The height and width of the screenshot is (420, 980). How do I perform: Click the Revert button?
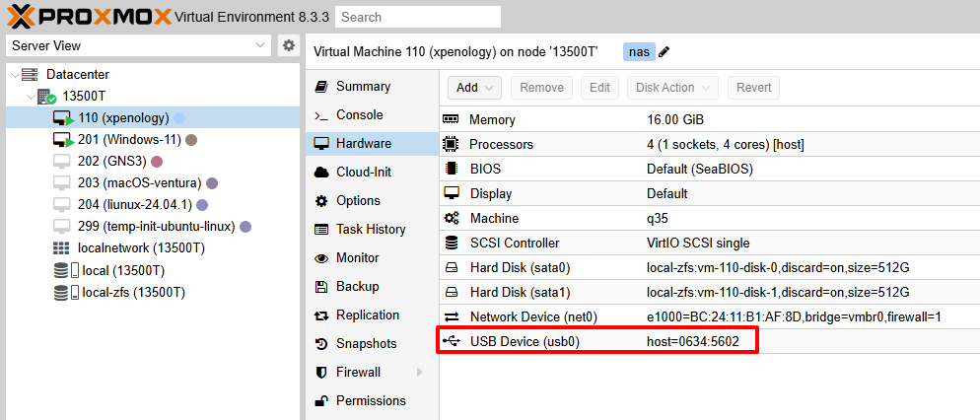click(754, 88)
